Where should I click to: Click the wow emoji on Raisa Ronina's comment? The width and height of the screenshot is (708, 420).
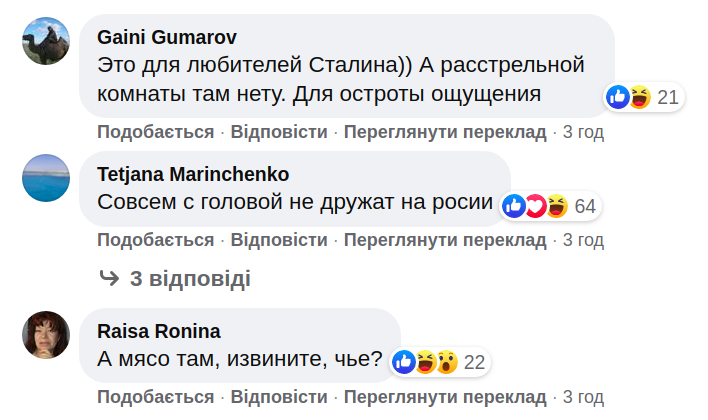445,362
